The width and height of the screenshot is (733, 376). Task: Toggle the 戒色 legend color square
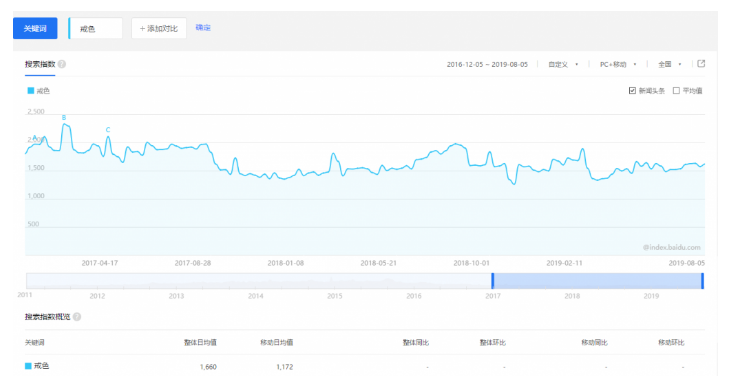point(30,91)
